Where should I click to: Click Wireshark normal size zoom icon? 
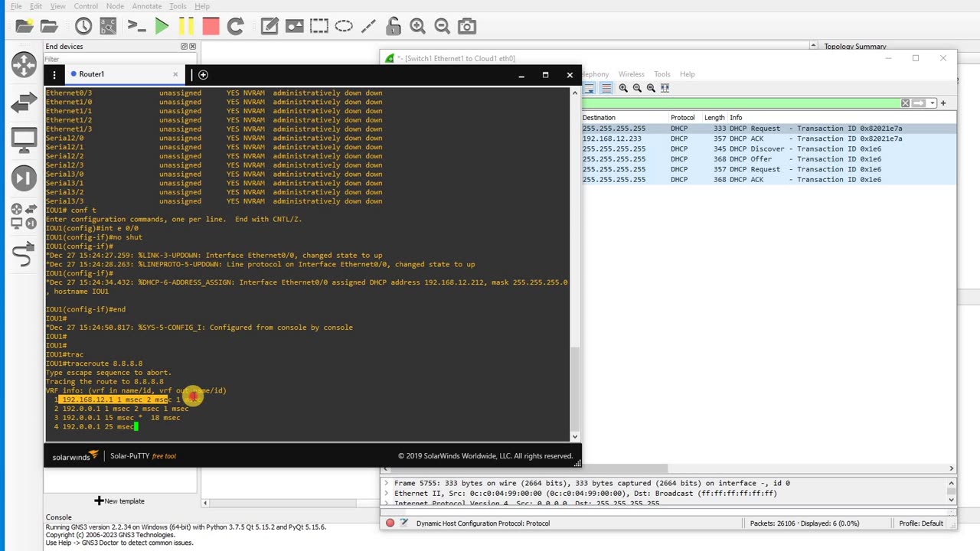coord(651,88)
